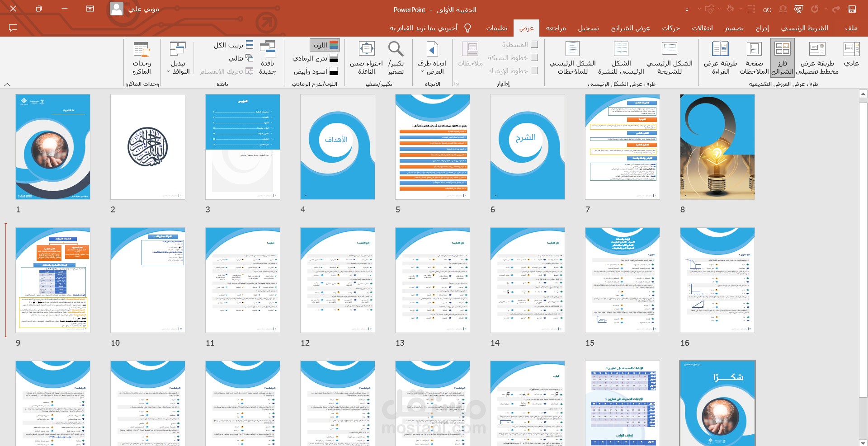Image resolution: width=868 pixels, height=446 pixels.
Task: Select slide 16 thumbnail
Action: 717,280
